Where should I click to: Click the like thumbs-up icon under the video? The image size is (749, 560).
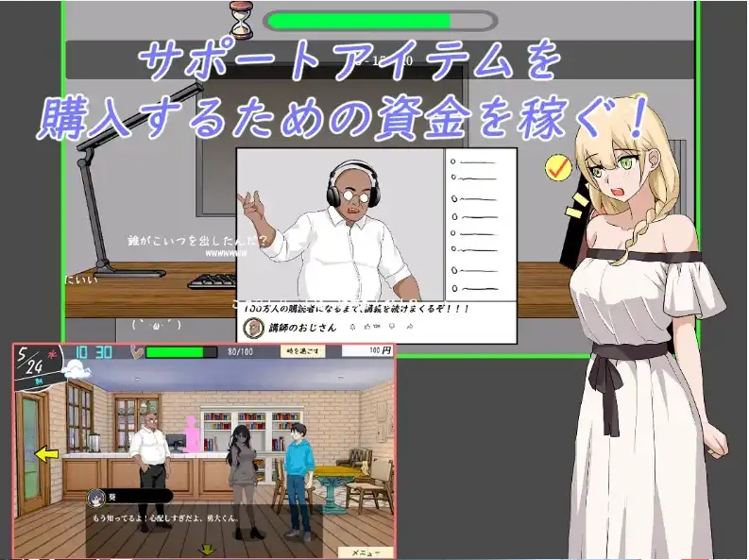[x=366, y=327]
